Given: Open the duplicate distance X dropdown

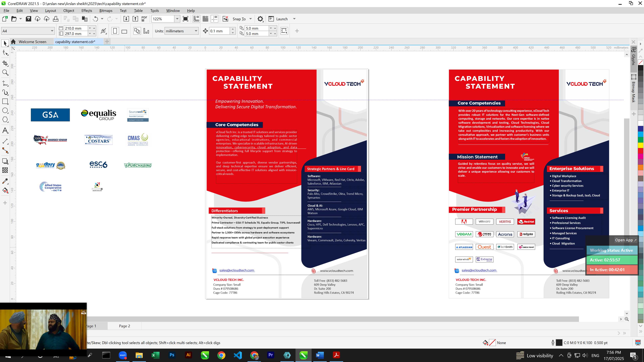Looking at the screenshot, I should (271, 28).
